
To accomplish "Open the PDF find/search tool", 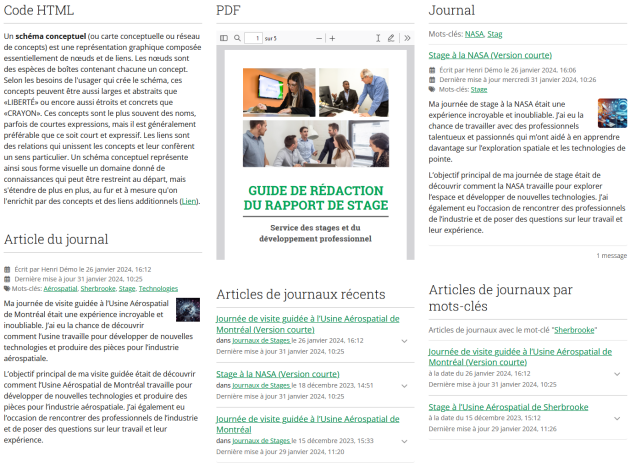I will (237, 38).
